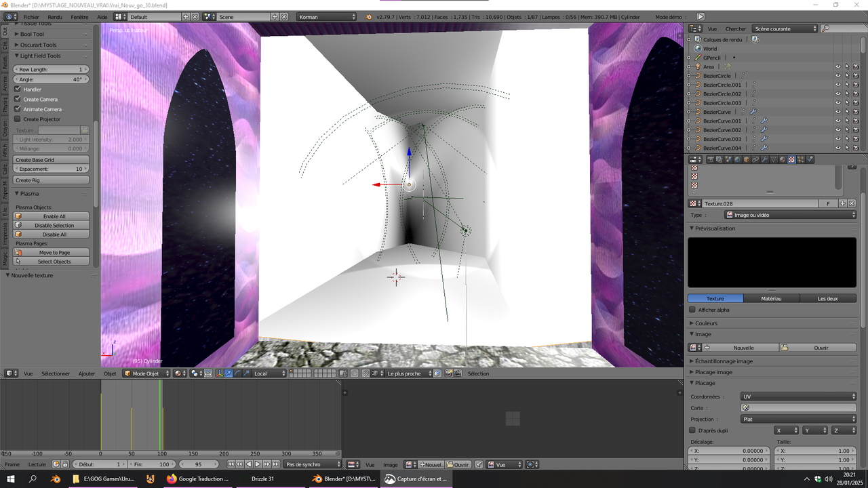Enable the Afficher alpha checkbox
Viewport: 868px width, 488px height.
click(692, 310)
